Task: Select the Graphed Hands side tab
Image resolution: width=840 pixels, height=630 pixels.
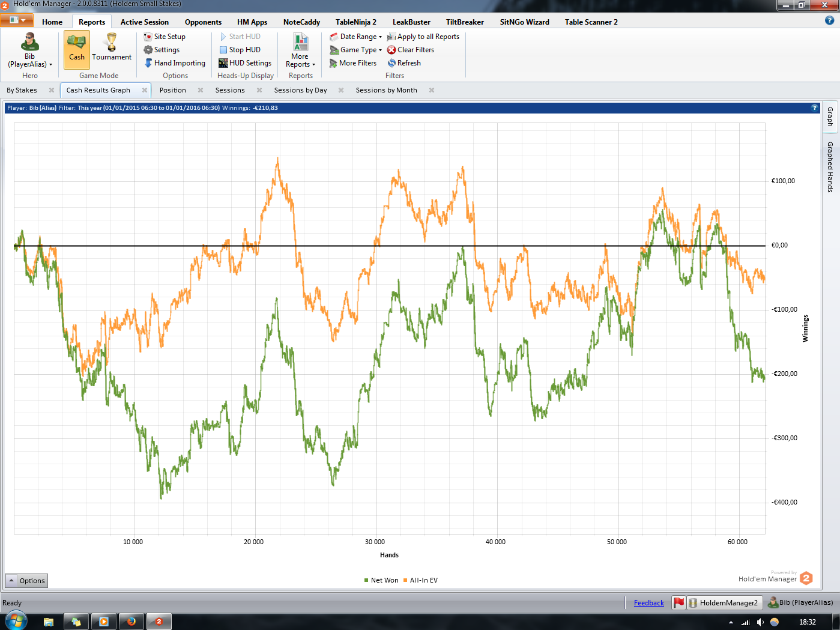Action: (x=830, y=167)
